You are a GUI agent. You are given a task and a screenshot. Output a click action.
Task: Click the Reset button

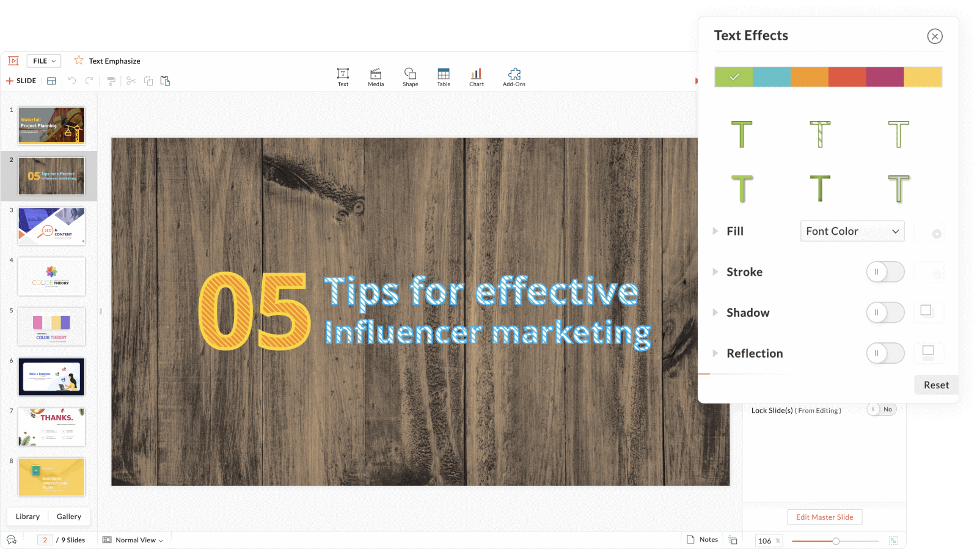tap(935, 385)
